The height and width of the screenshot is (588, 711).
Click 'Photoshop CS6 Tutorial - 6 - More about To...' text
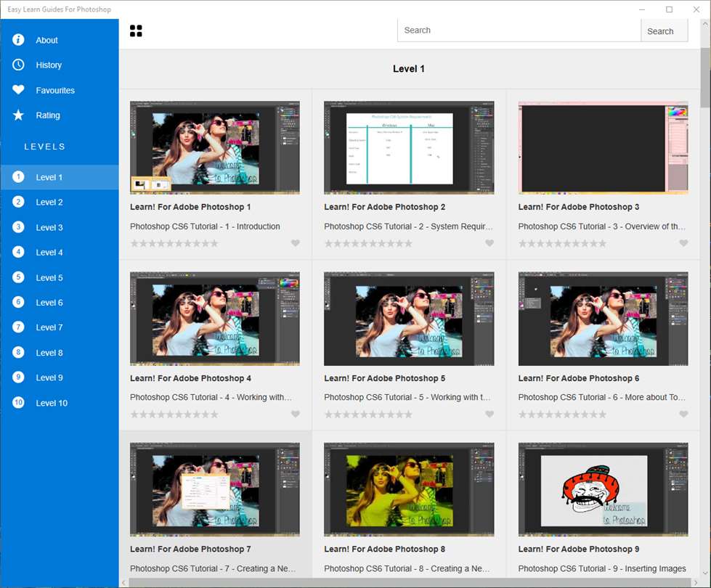602,397
